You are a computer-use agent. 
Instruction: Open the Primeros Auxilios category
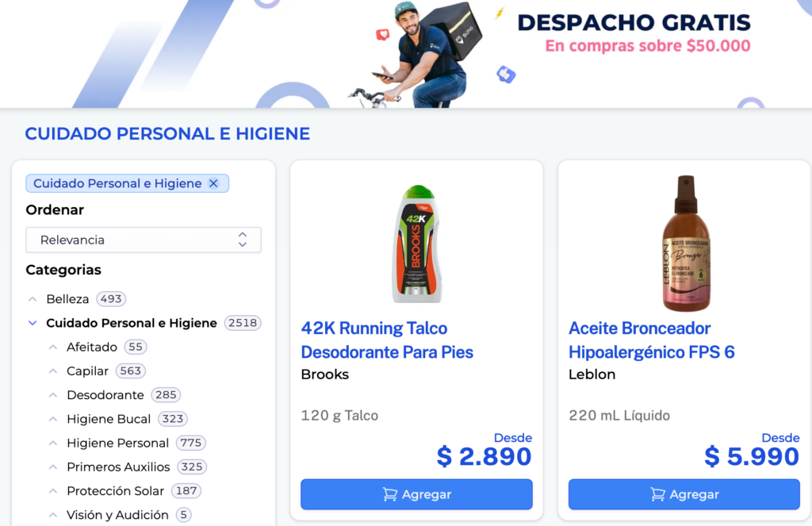coord(118,467)
